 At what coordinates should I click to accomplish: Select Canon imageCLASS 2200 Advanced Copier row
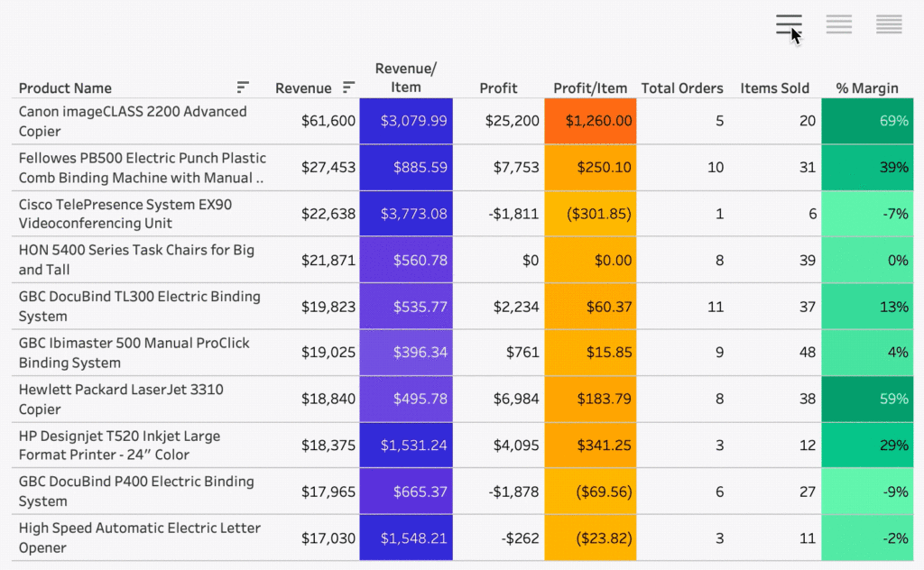coord(463,121)
